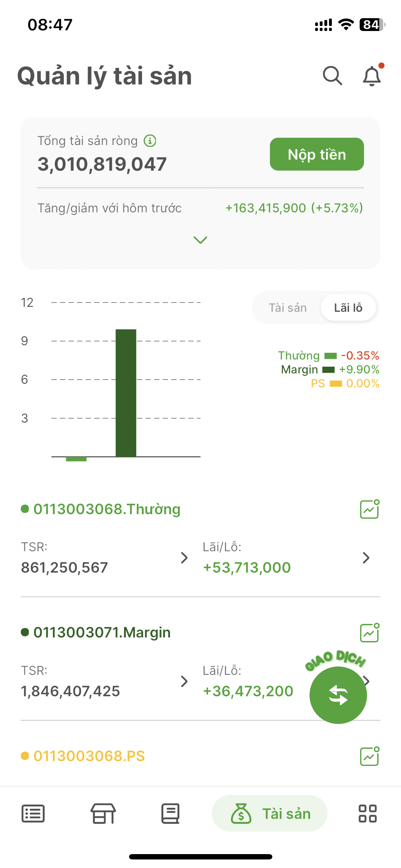Open the search magnifier icon
The width and height of the screenshot is (401, 868).
point(332,76)
